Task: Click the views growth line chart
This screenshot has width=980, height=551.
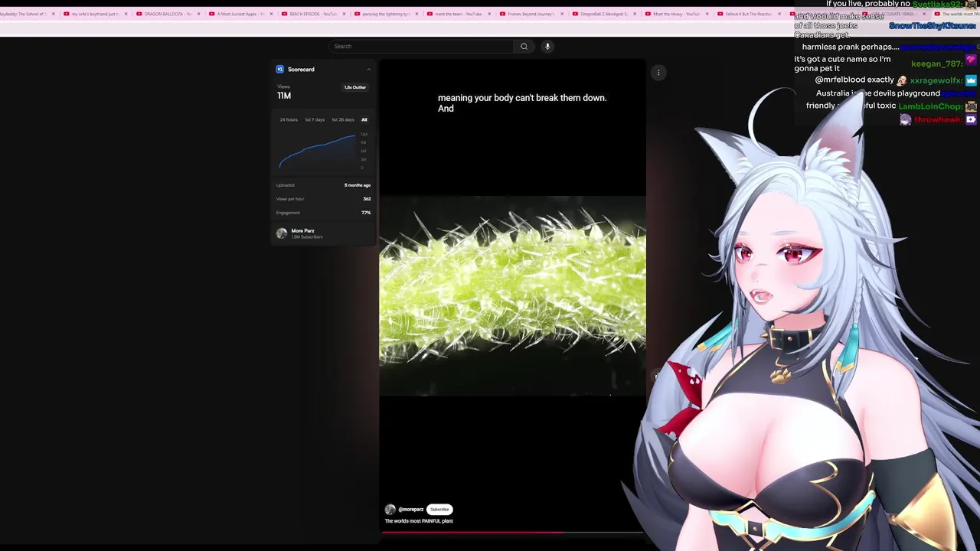Action: coord(318,151)
